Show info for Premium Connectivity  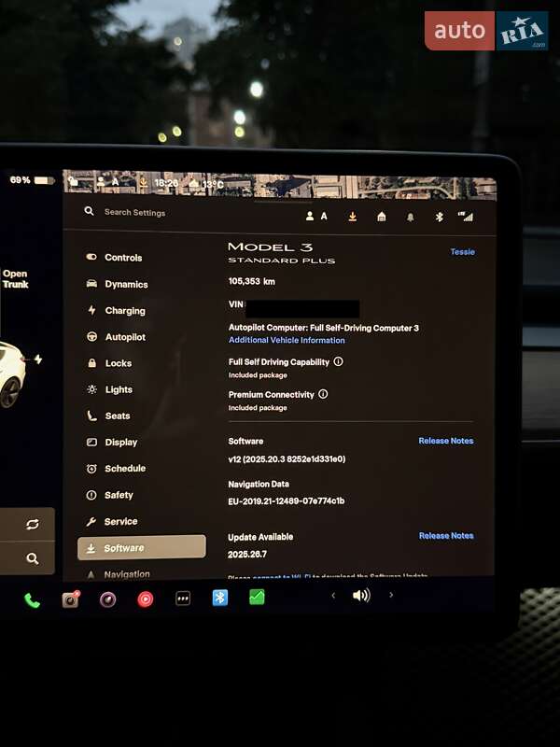coord(323,394)
